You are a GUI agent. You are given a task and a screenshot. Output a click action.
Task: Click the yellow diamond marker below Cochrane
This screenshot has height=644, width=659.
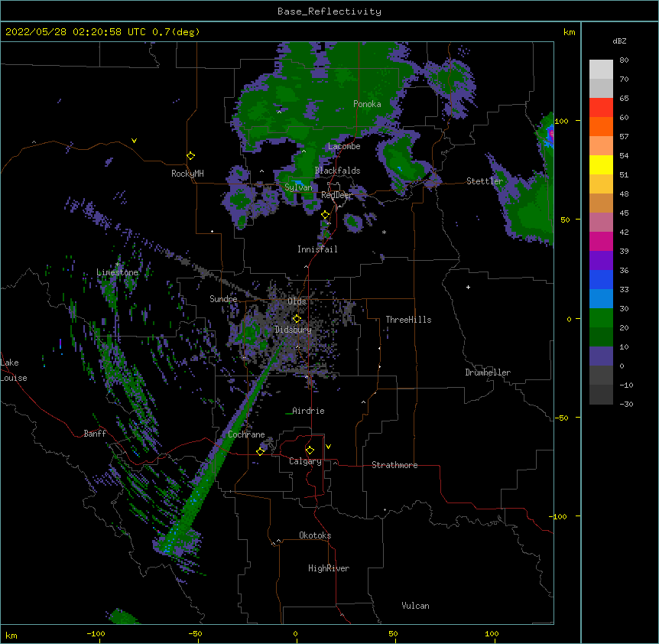(x=260, y=451)
